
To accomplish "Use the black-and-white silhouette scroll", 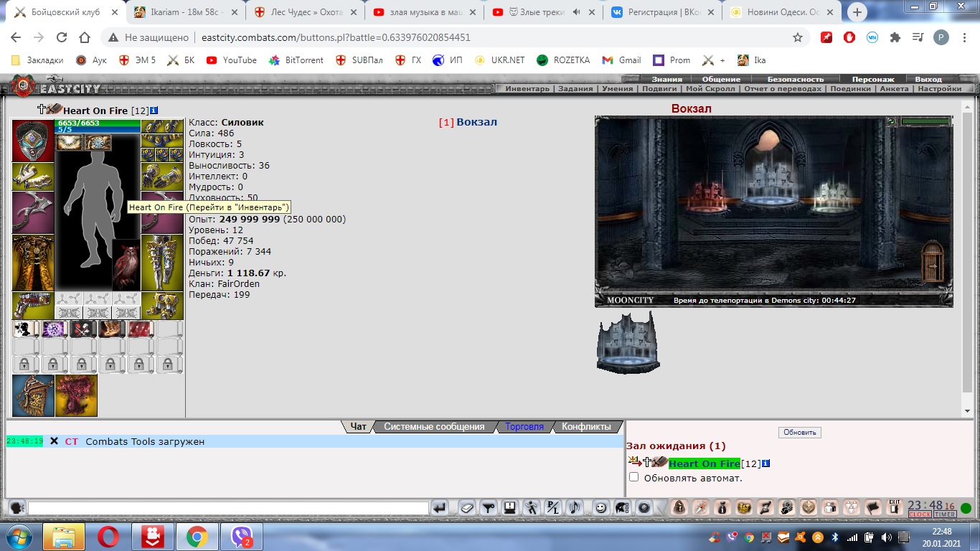I will click(26, 329).
